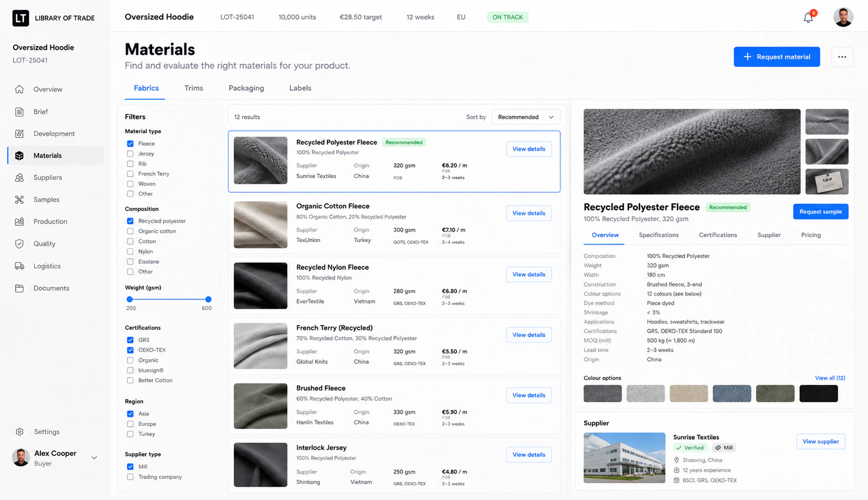
Task: Click the Library of Trade logo icon
Action: (20, 18)
